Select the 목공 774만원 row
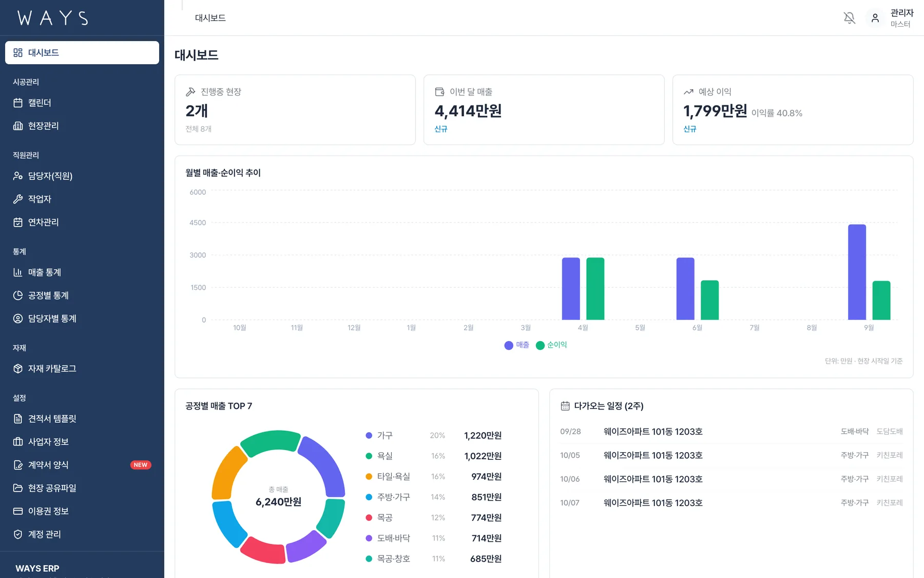The height and width of the screenshot is (578, 924). pyautogui.click(x=434, y=518)
